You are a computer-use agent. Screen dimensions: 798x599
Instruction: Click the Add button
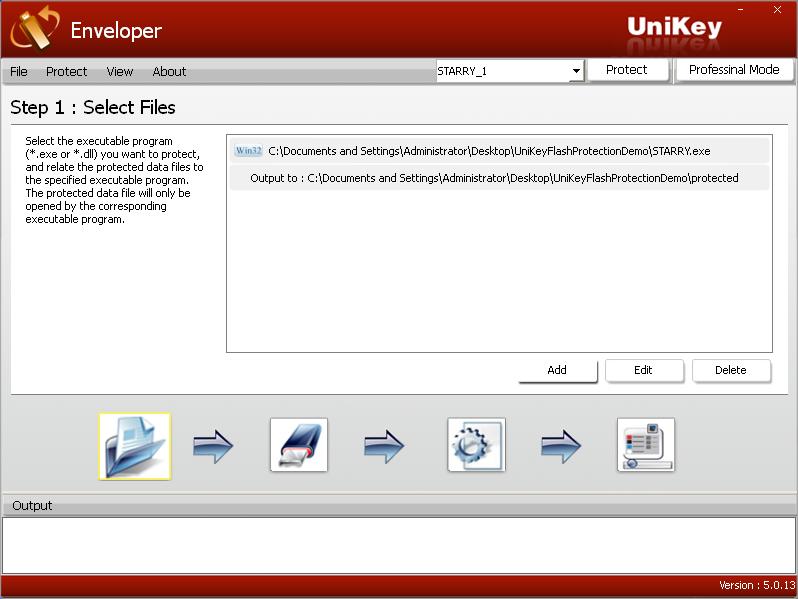click(x=557, y=370)
